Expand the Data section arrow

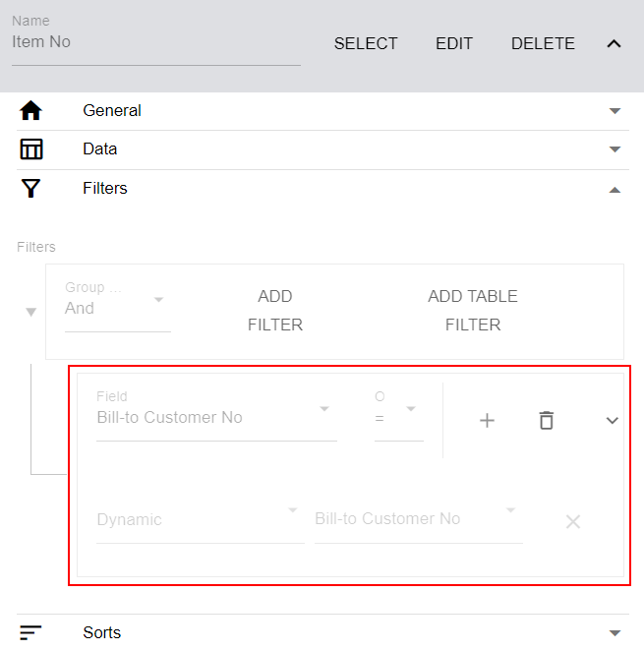click(x=615, y=149)
